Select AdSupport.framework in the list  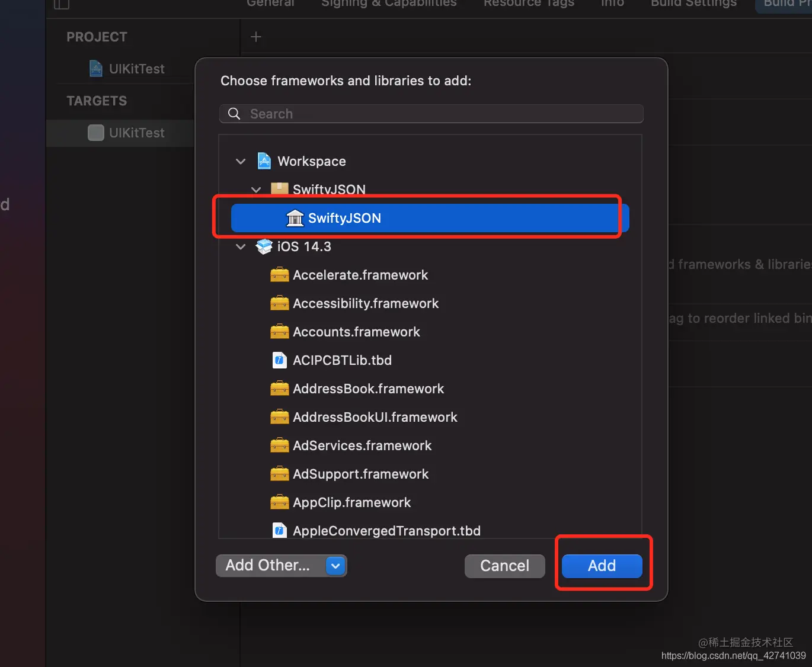click(x=360, y=474)
